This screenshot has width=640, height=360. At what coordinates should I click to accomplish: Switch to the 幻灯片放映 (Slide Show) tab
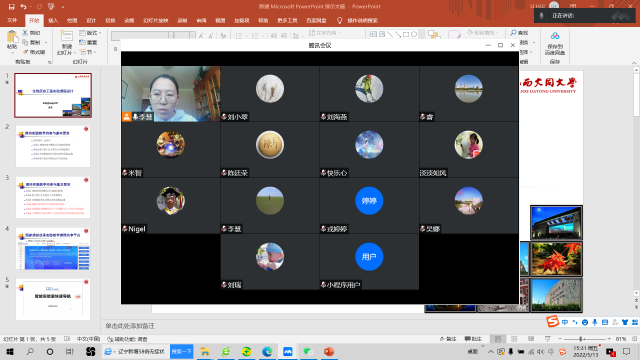pyautogui.click(x=156, y=20)
